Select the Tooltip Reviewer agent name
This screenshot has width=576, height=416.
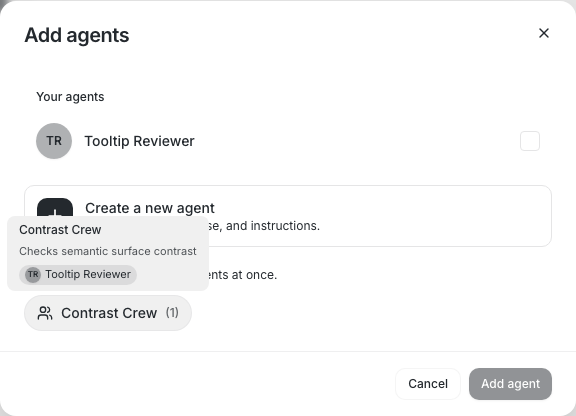[139, 141]
